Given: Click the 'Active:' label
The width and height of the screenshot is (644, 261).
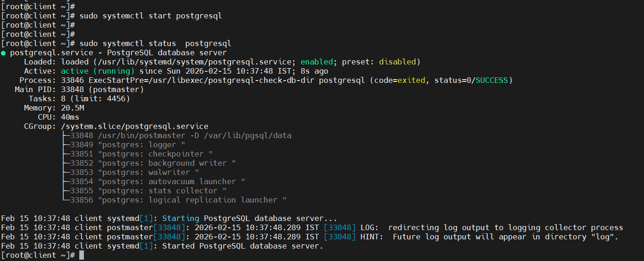Looking at the screenshot, I should point(40,71).
